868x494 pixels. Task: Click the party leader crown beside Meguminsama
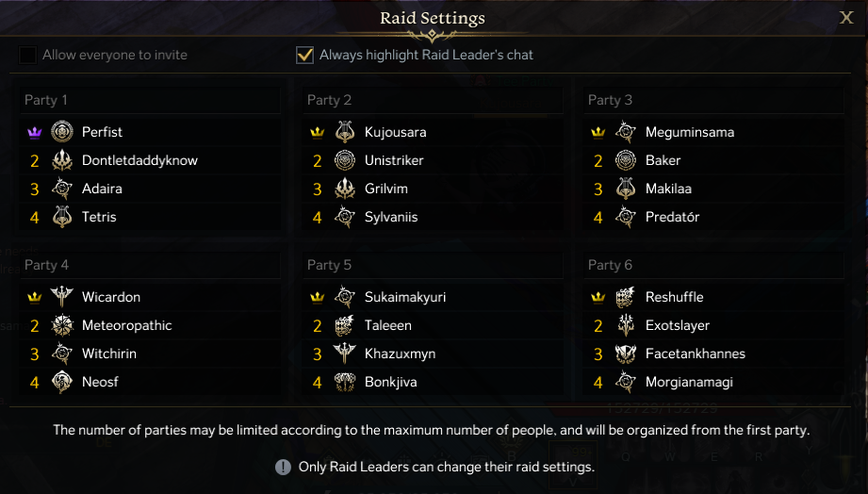(598, 132)
